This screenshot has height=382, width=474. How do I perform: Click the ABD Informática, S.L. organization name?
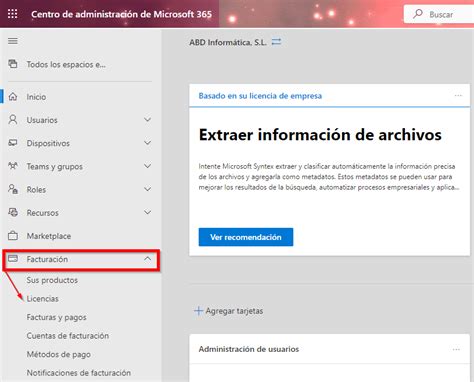pos(228,42)
